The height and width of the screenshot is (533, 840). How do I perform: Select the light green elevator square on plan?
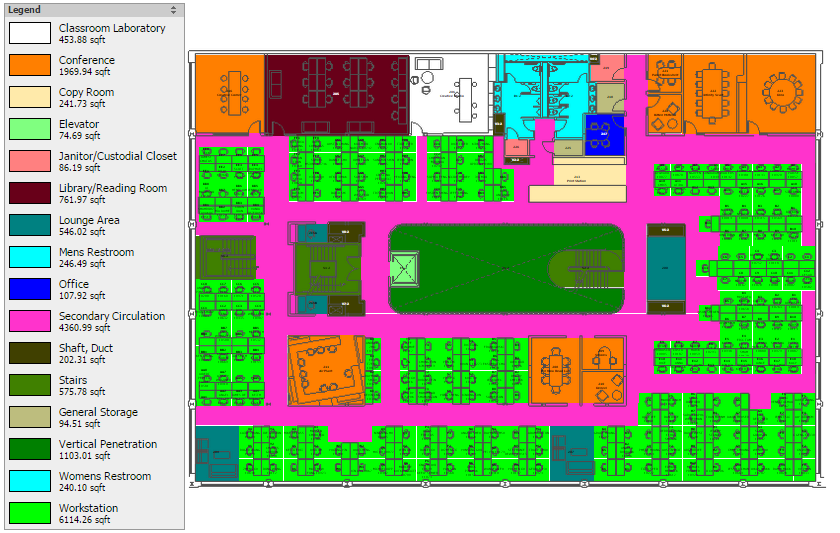click(404, 268)
